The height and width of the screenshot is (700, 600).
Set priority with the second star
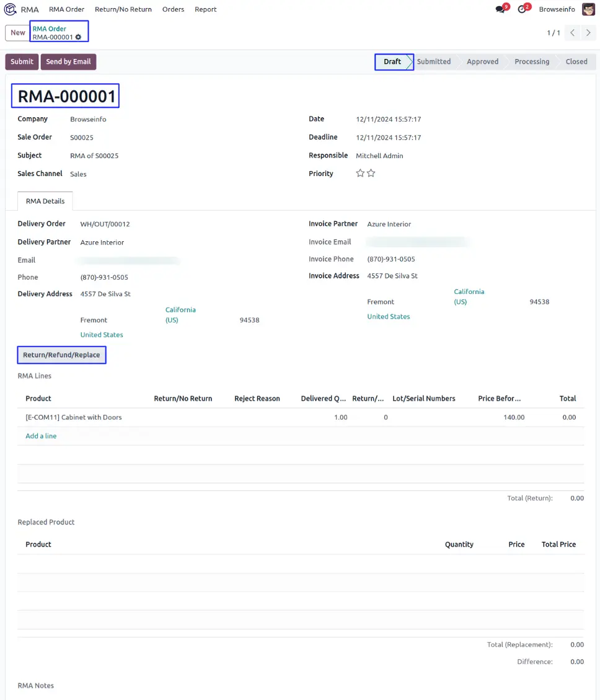pos(371,174)
